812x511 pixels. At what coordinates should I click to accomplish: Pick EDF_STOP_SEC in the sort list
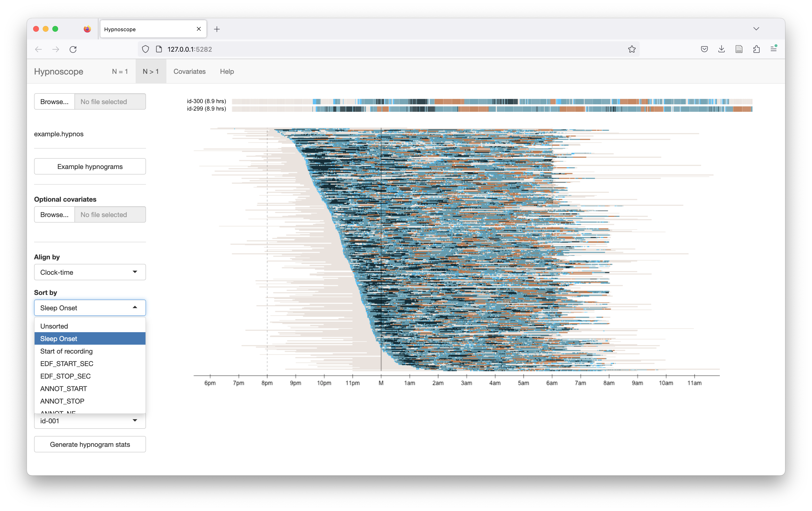coord(65,376)
